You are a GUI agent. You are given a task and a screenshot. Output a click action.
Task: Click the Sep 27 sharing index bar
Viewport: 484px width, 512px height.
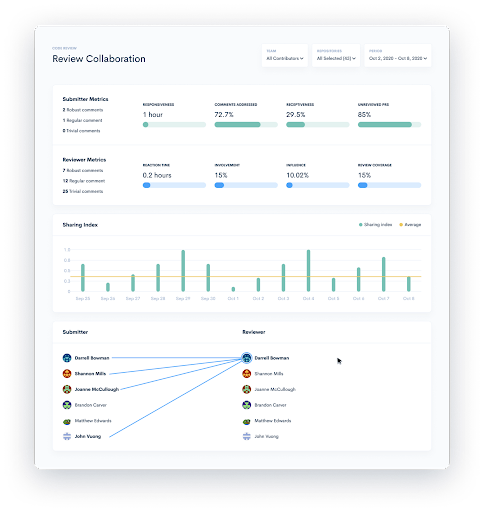(133, 283)
